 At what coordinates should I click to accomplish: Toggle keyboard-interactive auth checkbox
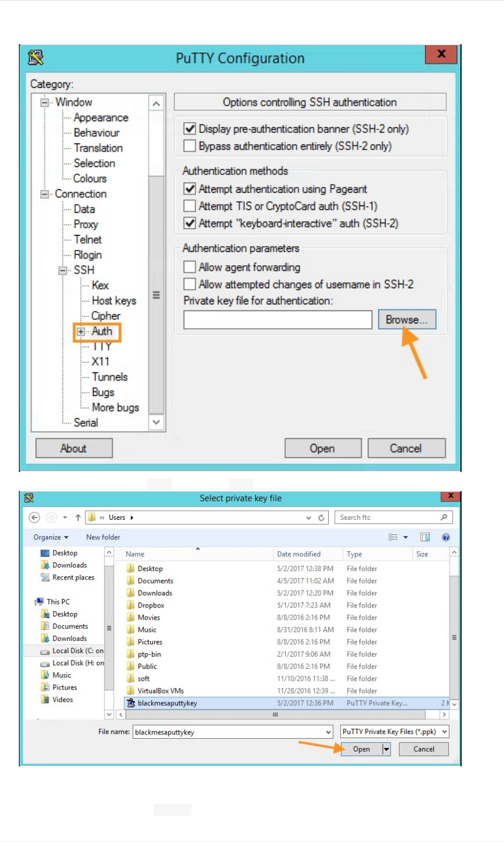click(x=190, y=223)
